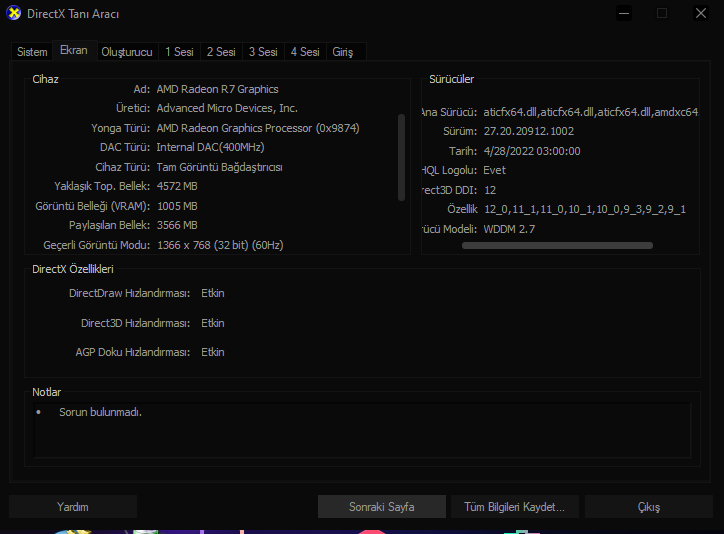The height and width of the screenshot is (534, 724).
Task: Open the 3 Sesi tab
Action: pos(263,52)
